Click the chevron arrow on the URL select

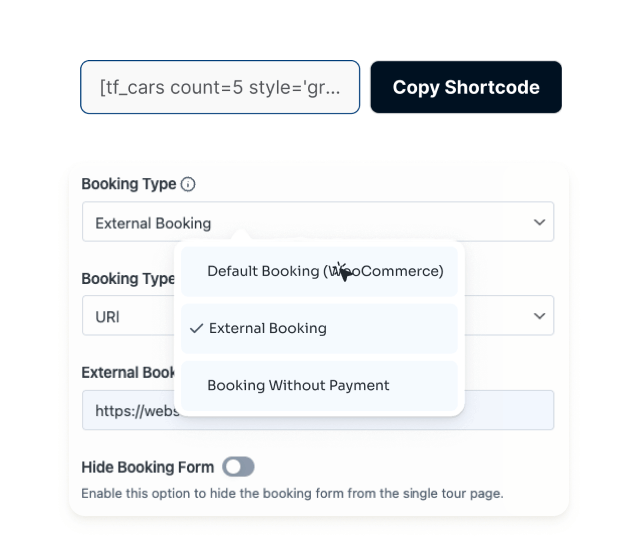[x=540, y=316]
